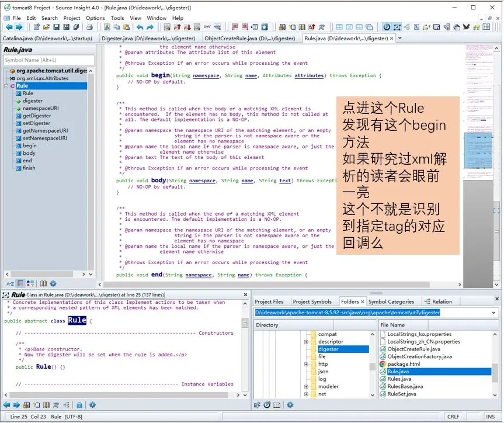Toggle the Relation Window tree button in toolbar
This screenshot has height=423, width=504.
coord(406,27)
